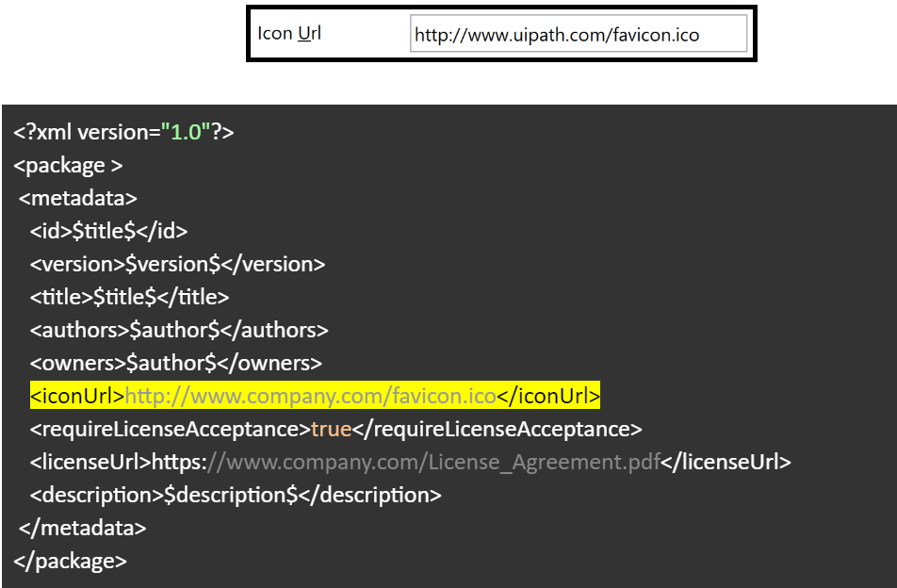
Task: Click inside the Icon Url text field
Action: click(x=578, y=33)
